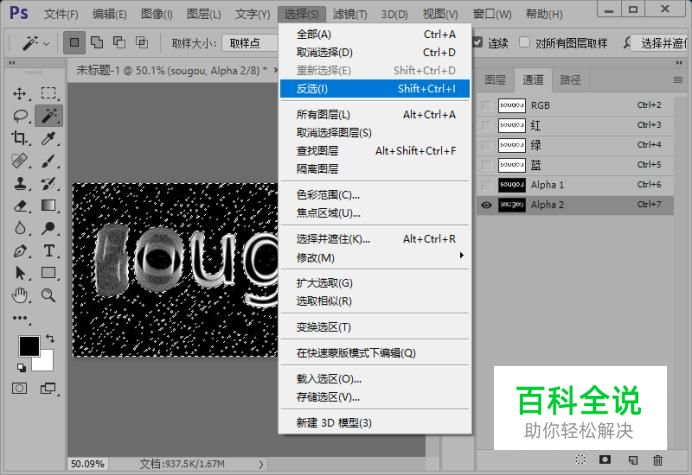Select the Zoom magnifier tool
Screen dimensions: 692x475
click(x=49, y=295)
